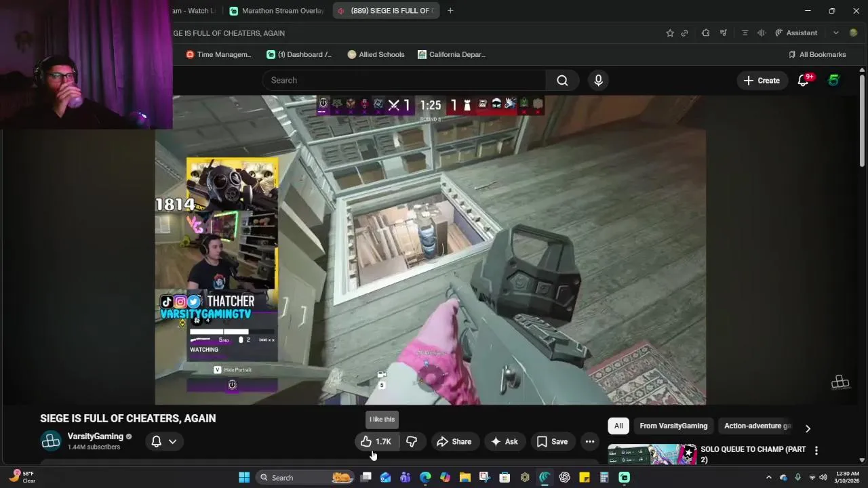Open more actions ellipsis under video
Image resolution: width=868 pixels, height=488 pixels.
(590, 441)
